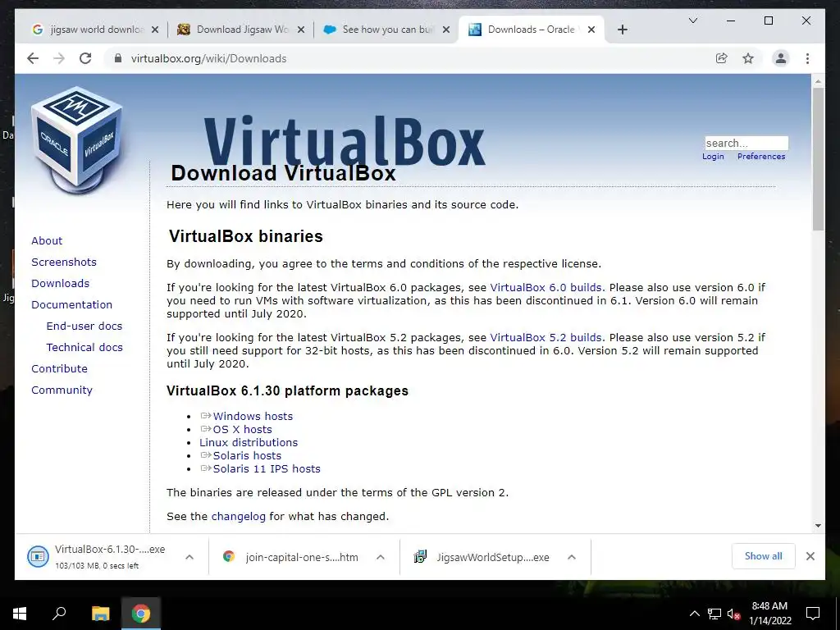Open the Preferences link
The width and height of the screenshot is (840, 630).
click(760, 157)
